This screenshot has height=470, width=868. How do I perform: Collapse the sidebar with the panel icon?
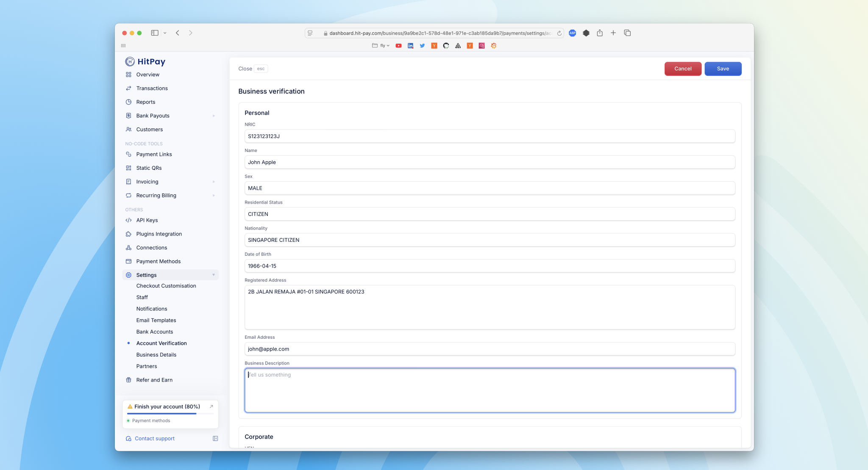[x=215, y=439]
